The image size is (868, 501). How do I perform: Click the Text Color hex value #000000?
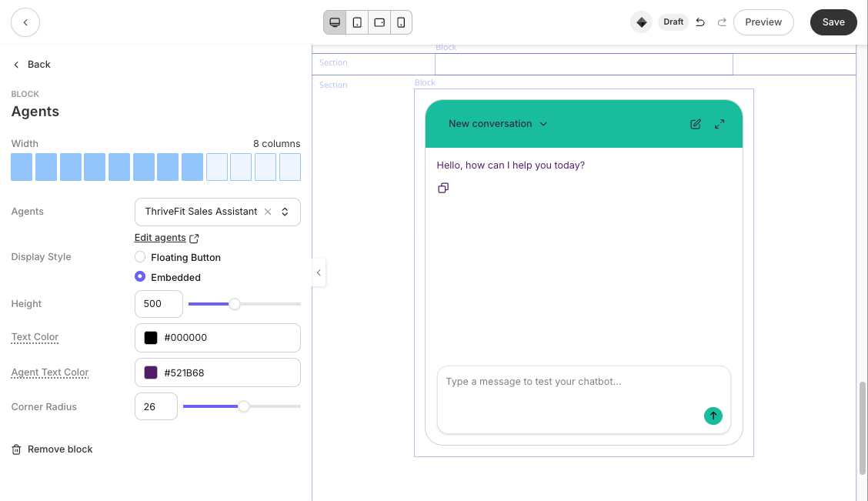click(185, 338)
